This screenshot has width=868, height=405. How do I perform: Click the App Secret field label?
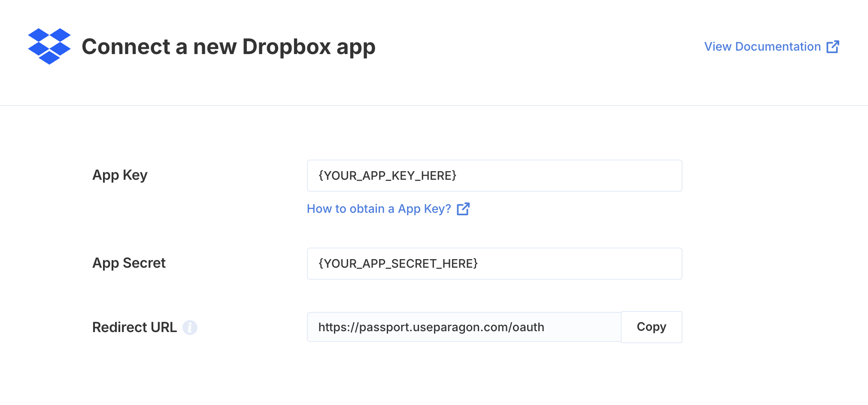[x=129, y=263]
